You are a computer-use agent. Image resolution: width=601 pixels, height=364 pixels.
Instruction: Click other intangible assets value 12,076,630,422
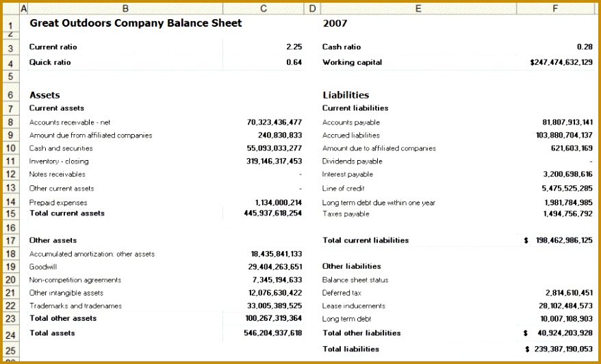coord(275,293)
